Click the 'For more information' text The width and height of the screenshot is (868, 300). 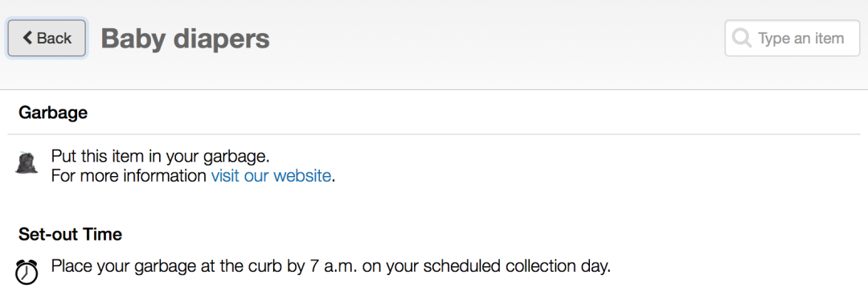click(129, 176)
